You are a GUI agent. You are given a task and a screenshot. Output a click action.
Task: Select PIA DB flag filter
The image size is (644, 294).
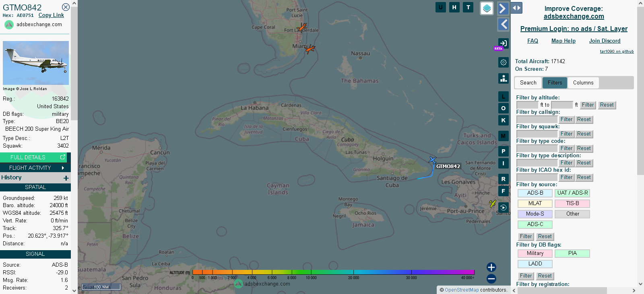572,253
